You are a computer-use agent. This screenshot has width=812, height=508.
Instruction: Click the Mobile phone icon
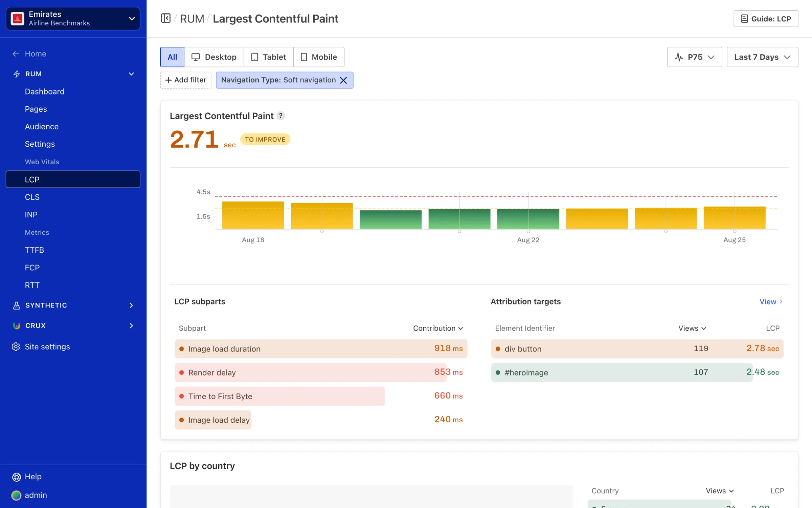pyautogui.click(x=304, y=57)
